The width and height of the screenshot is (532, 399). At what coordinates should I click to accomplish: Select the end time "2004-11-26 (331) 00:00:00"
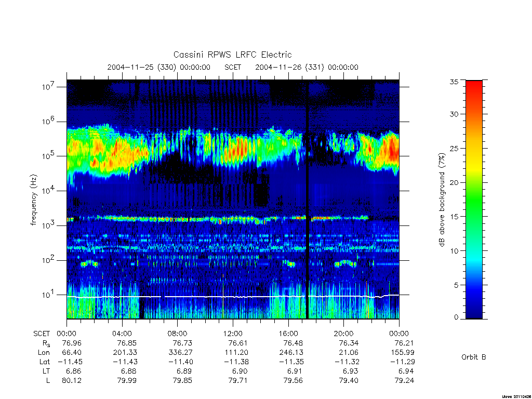point(307,67)
